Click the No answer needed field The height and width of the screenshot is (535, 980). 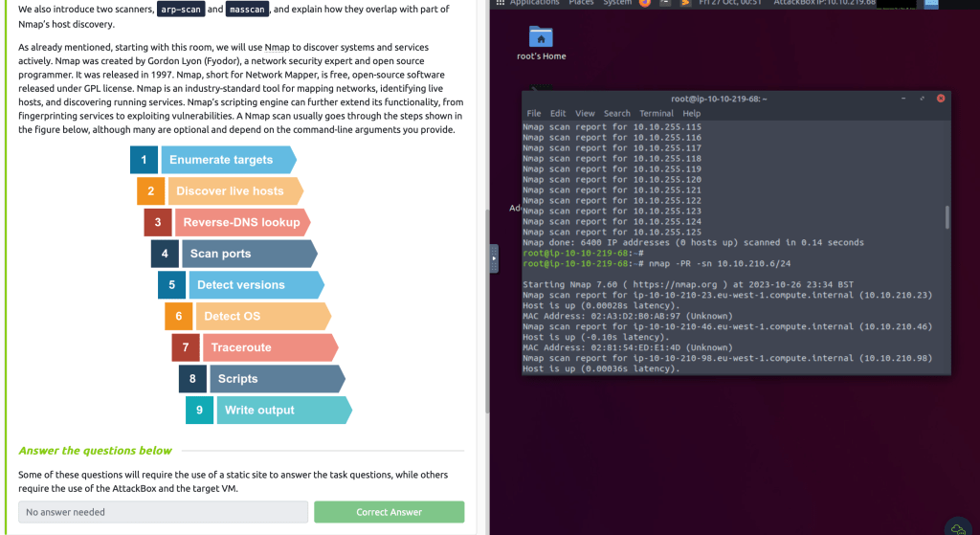tap(163, 512)
